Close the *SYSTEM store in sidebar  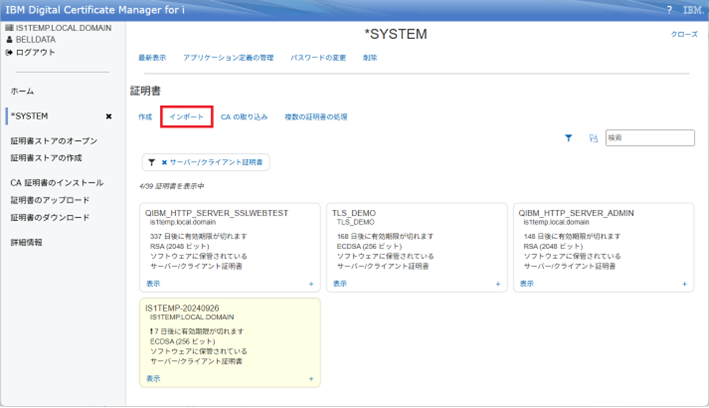pos(109,116)
